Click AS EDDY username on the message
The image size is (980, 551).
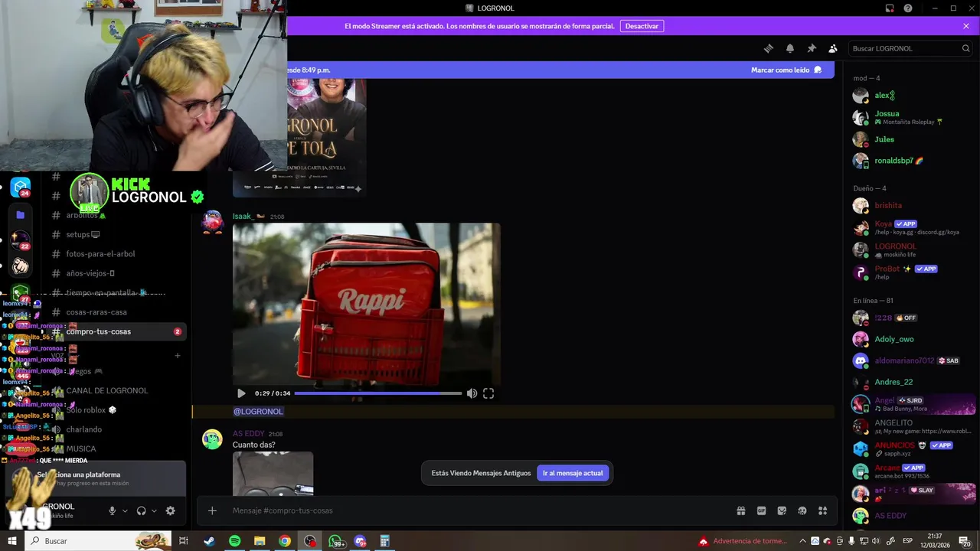point(248,434)
